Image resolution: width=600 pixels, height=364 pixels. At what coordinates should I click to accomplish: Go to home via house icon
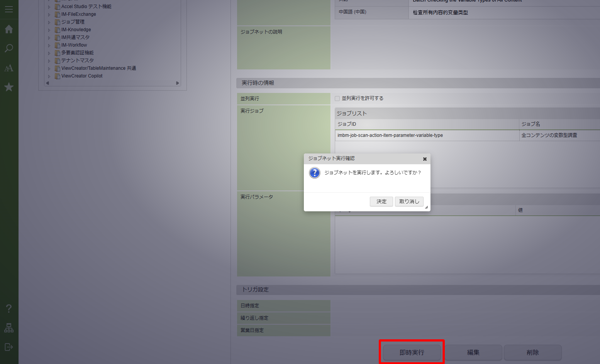(x=9, y=29)
